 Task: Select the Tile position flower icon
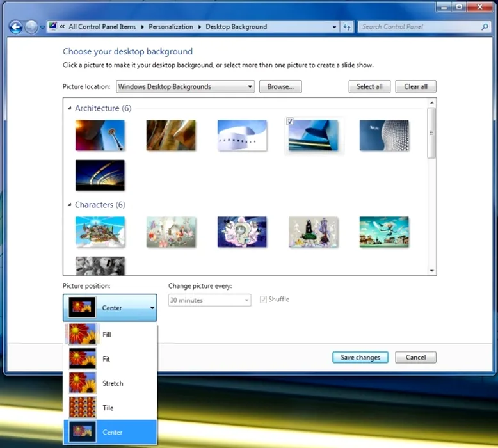pyautogui.click(x=83, y=408)
